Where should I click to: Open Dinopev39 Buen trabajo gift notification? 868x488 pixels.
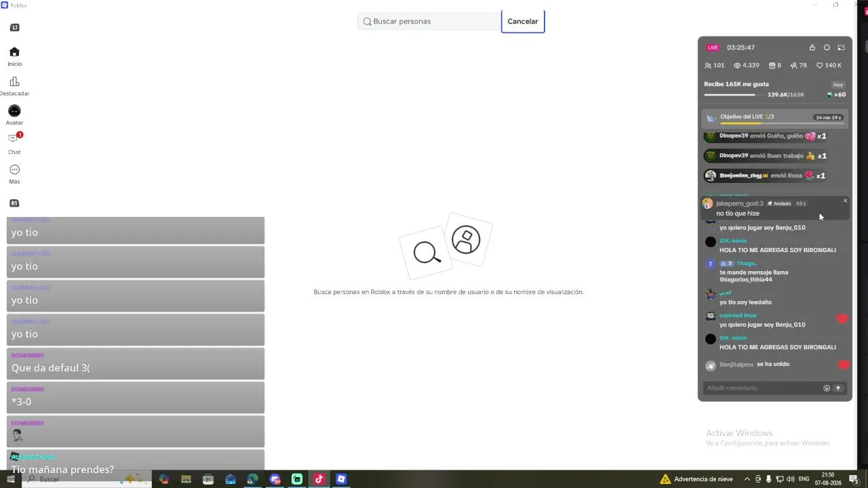766,156
